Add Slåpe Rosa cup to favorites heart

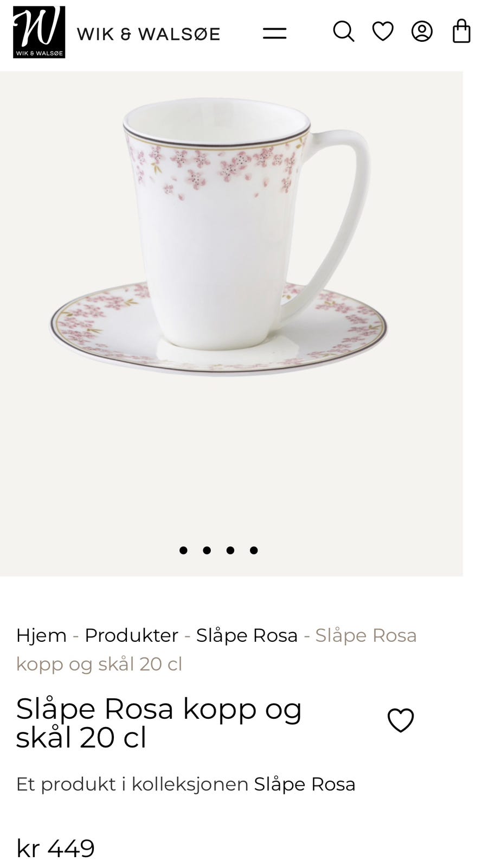401,720
